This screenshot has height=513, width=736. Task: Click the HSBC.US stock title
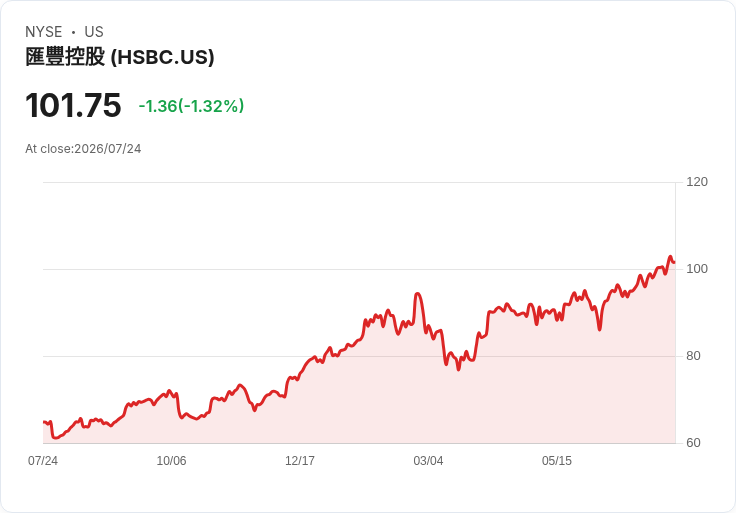[x=120, y=57]
